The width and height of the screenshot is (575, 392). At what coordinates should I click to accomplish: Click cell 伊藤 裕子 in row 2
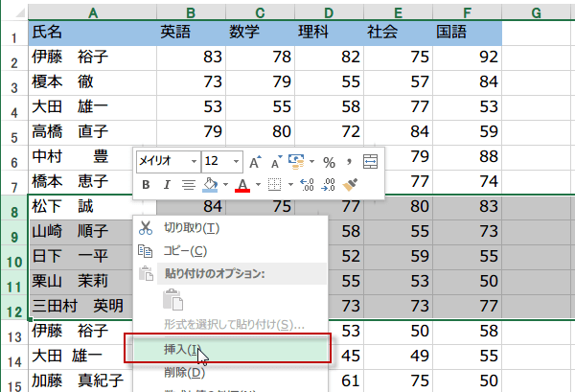pyautogui.click(x=92, y=58)
